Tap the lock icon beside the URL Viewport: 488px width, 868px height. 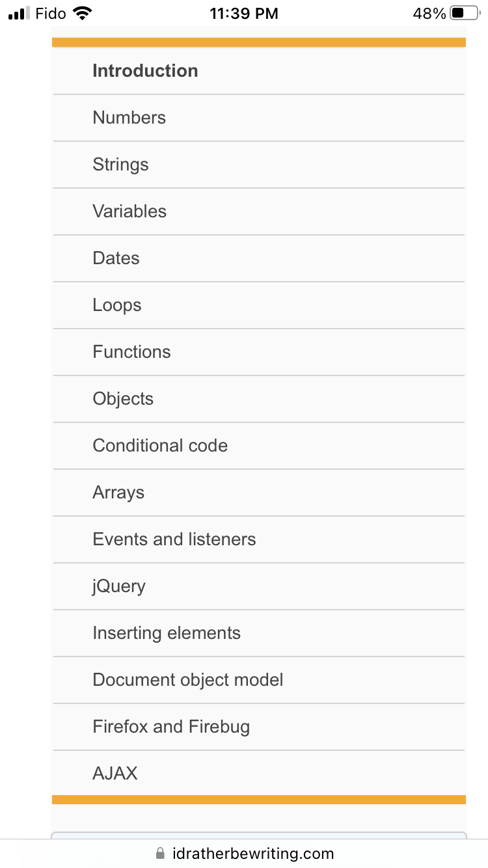pos(161,854)
